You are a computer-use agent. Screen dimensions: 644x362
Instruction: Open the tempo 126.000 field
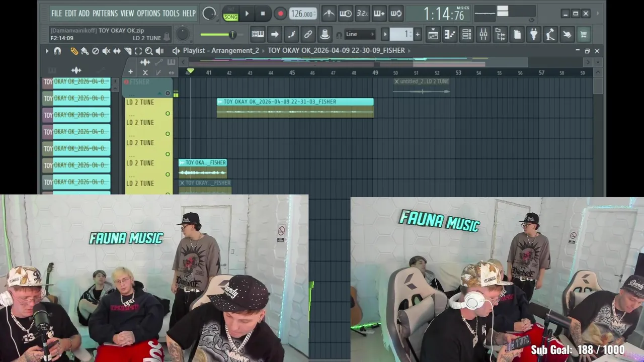tap(303, 14)
